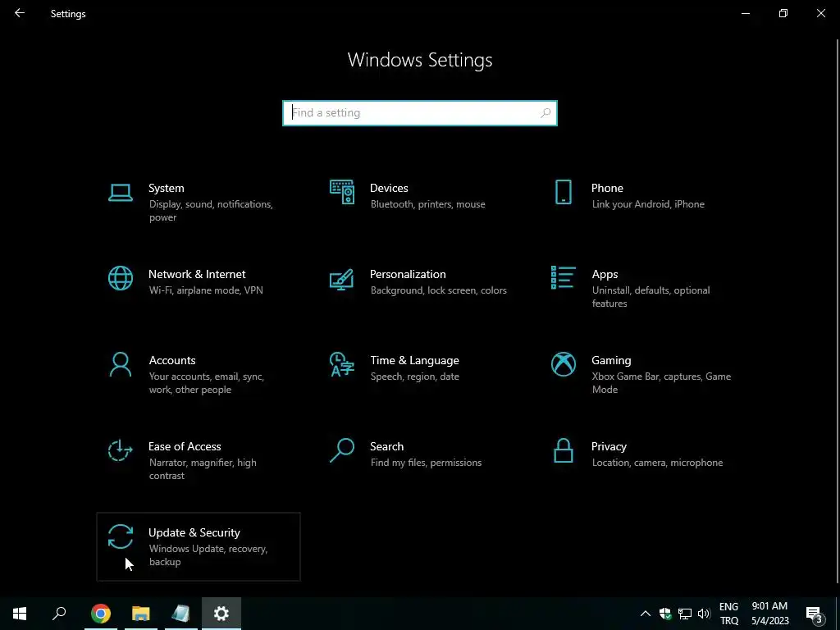Click the network tray icon
Viewport: 840px width, 630px height.
coord(685,614)
